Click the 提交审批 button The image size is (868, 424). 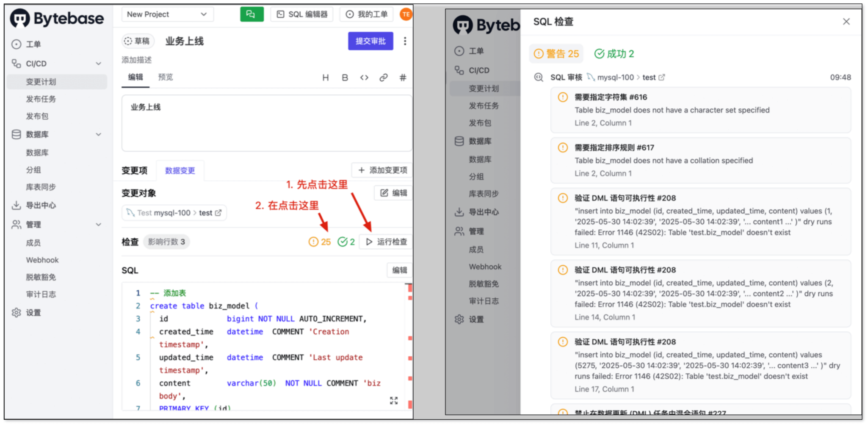(x=370, y=41)
